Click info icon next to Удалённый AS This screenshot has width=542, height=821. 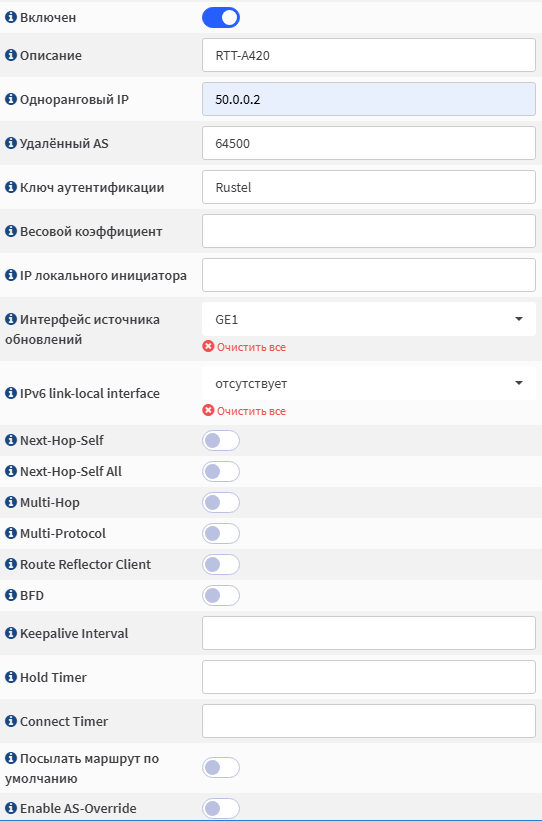click(x=10, y=143)
